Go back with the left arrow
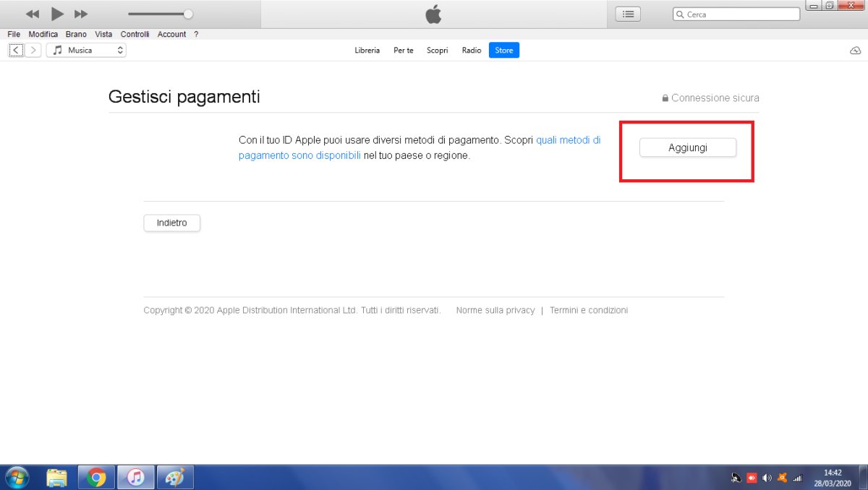Image resolution: width=868 pixels, height=490 pixels. pyautogui.click(x=16, y=50)
